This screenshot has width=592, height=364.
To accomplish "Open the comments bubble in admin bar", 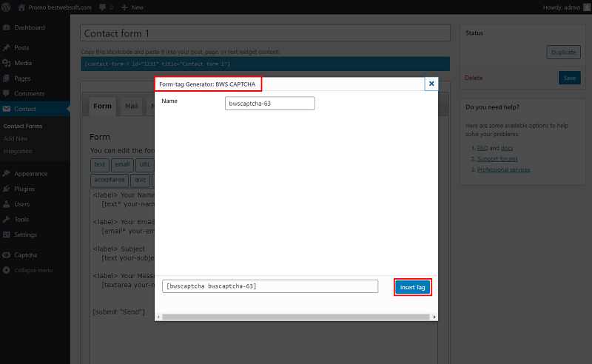I will click(102, 7).
